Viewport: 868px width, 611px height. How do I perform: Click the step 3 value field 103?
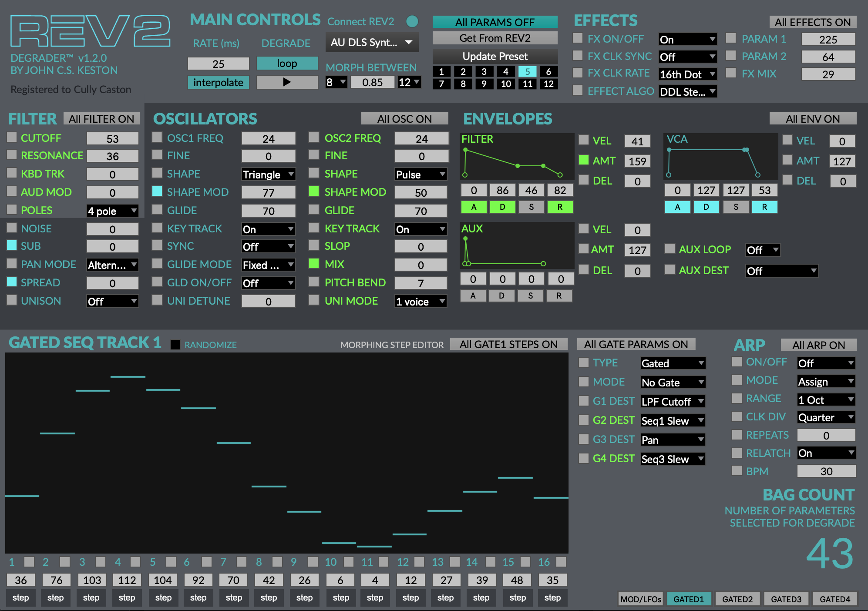tap(92, 580)
